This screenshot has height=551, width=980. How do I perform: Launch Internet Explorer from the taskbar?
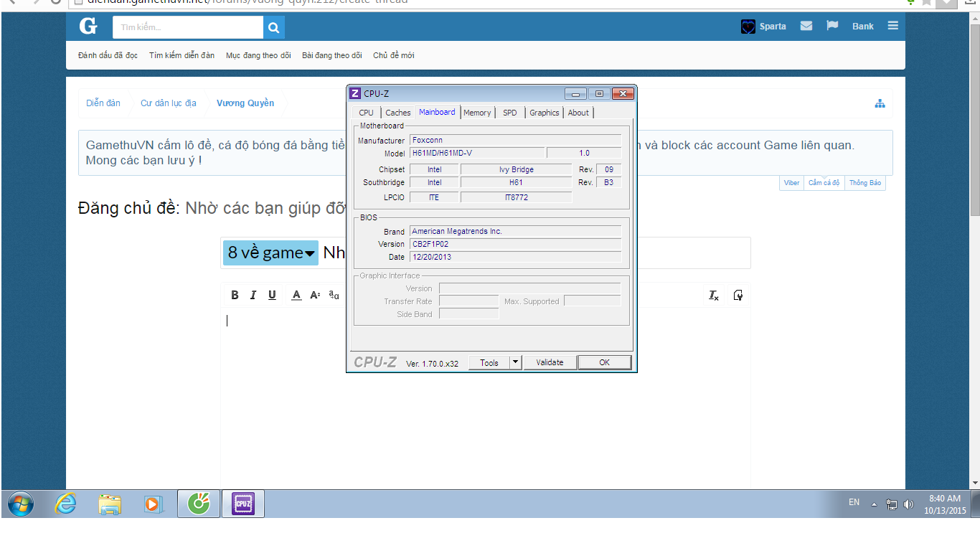(x=65, y=504)
